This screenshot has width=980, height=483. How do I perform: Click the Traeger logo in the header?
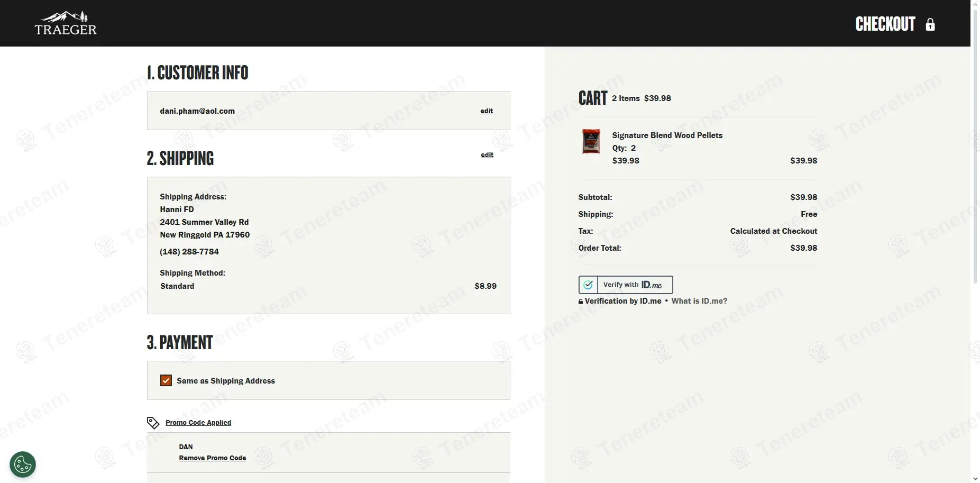pyautogui.click(x=66, y=24)
